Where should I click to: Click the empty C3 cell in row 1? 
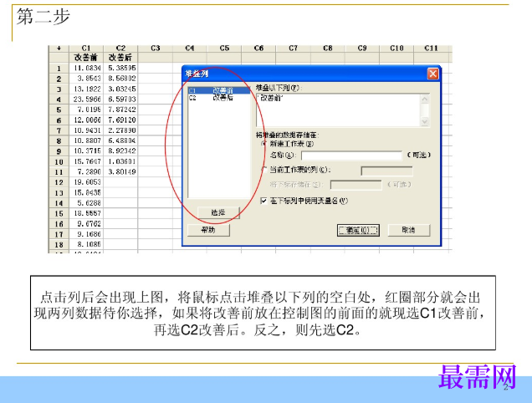[156, 69]
